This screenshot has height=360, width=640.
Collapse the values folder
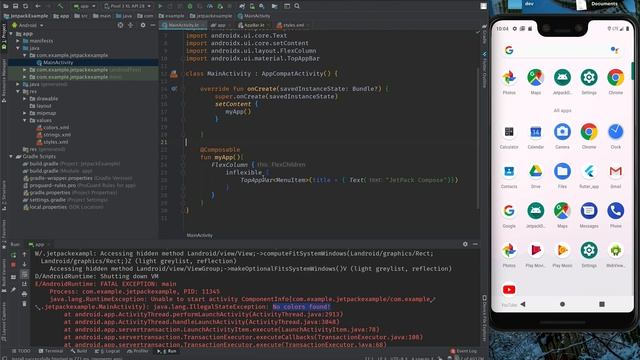(25, 120)
